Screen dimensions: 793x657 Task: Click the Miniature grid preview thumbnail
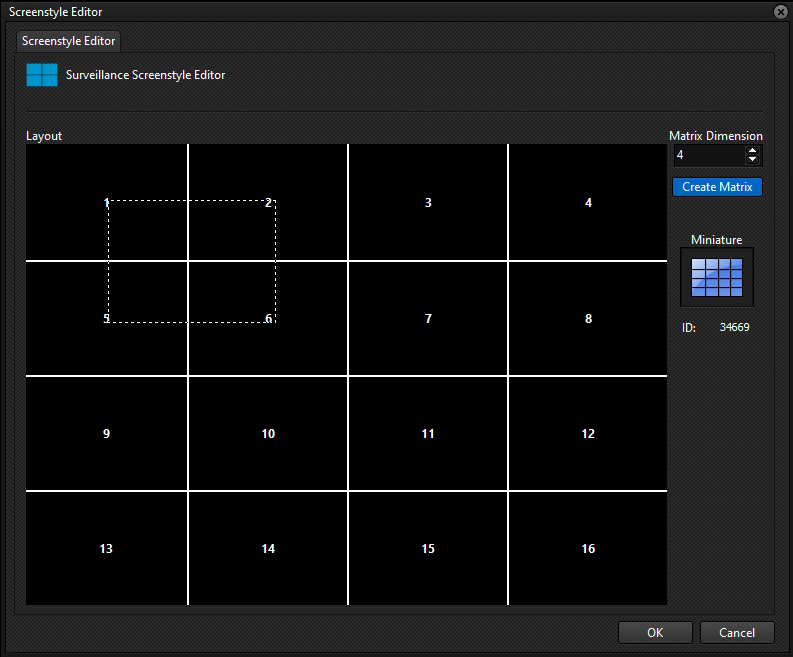717,277
